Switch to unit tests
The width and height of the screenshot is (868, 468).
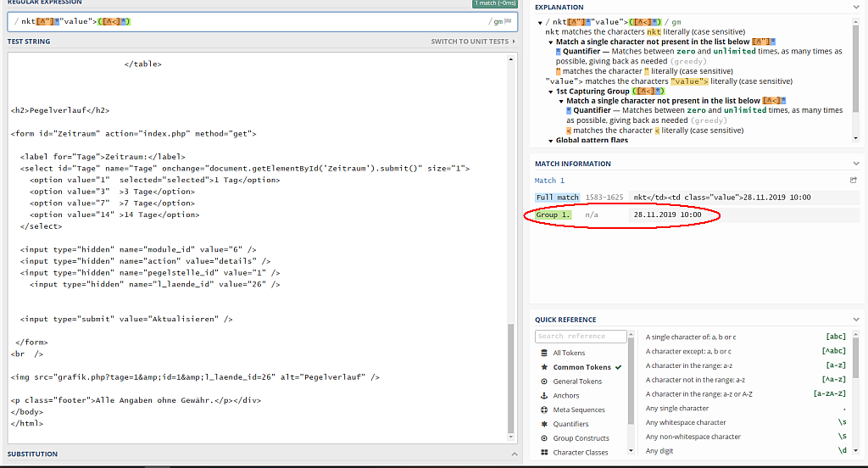(473, 42)
